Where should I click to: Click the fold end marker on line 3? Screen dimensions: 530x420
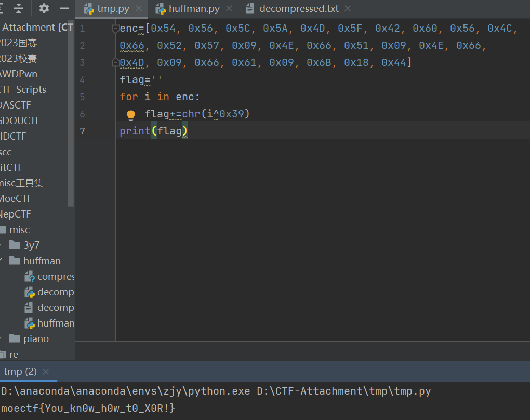point(115,63)
